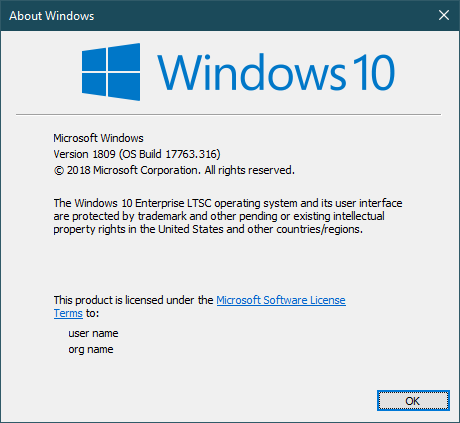Click the 'user name' licensee entry
This screenshot has height=423, width=460.
pos(93,333)
